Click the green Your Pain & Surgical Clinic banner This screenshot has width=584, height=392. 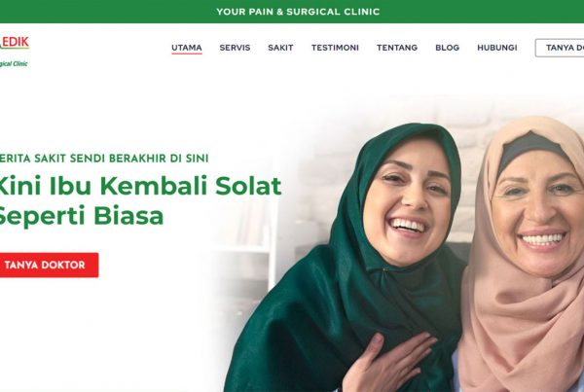coord(292,12)
